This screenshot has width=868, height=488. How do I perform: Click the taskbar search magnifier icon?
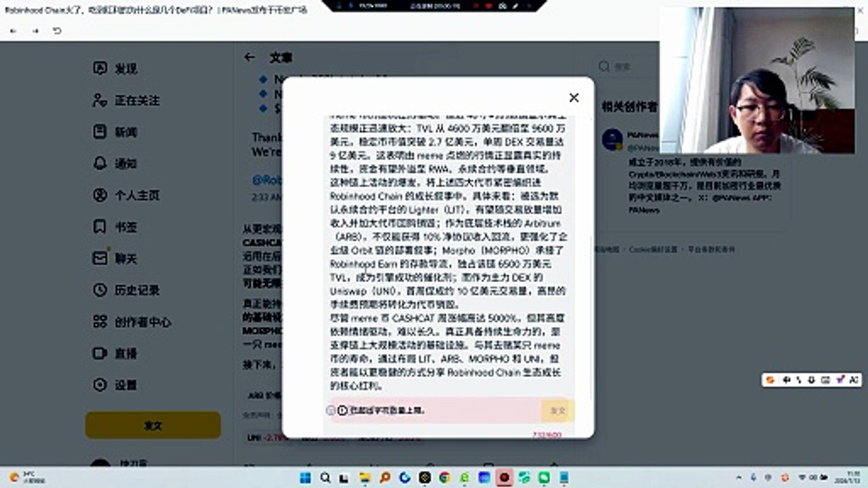pos(325,478)
